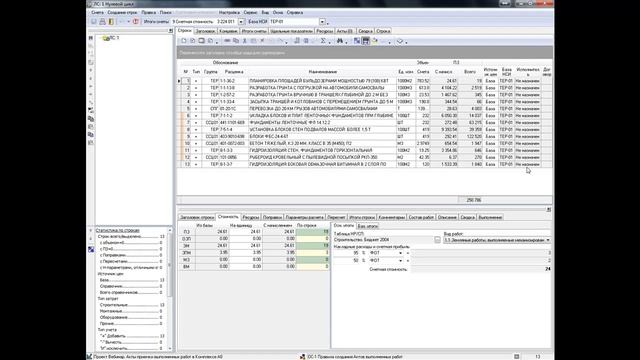The image size is (640, 360).
Task: Click the Наименование column header
Action: (x=322, y=72)
